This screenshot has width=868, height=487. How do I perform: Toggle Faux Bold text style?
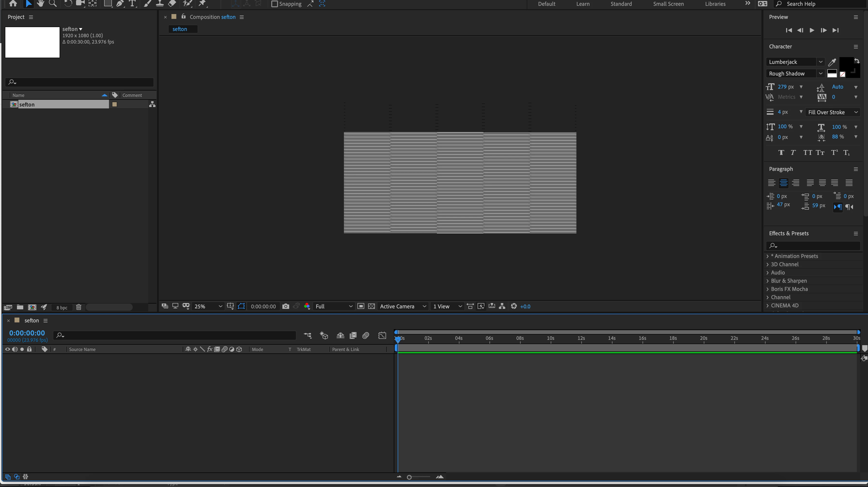[781, 152]
